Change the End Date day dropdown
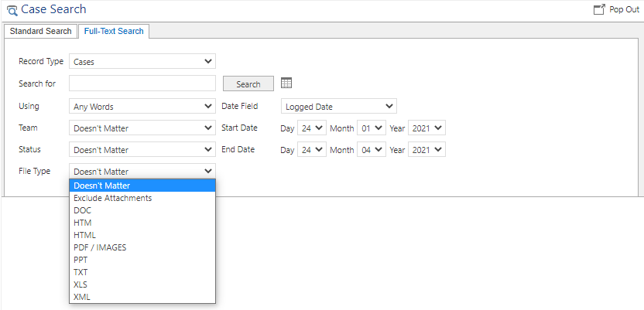Image resolution: width=644 pixels, height=310 pixels. tap(312, 150)
